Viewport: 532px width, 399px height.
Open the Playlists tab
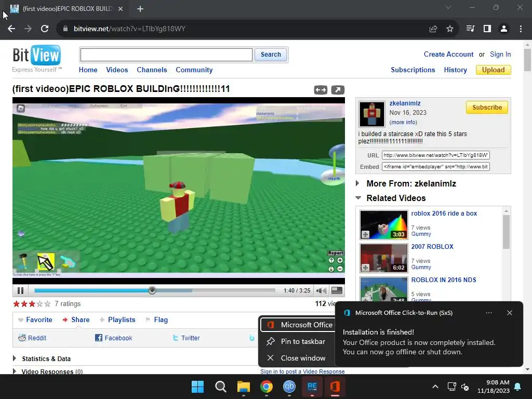tap(117, 320)
